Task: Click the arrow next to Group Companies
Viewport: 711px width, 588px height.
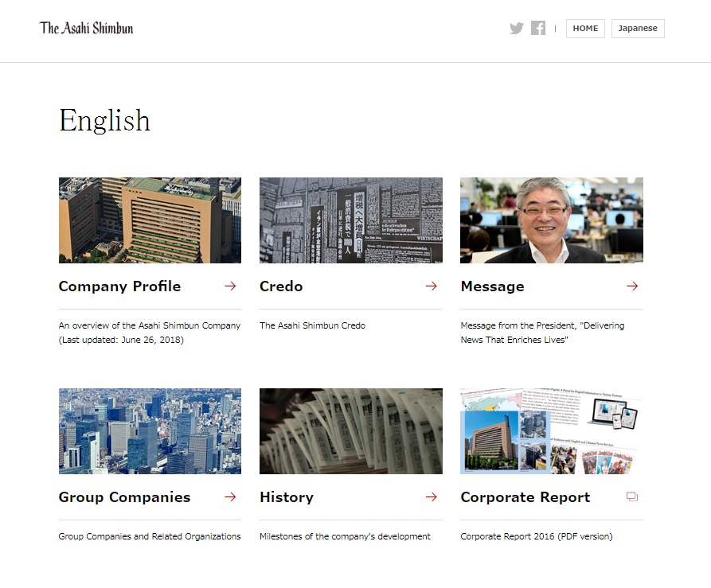Action: pos(230,497)
